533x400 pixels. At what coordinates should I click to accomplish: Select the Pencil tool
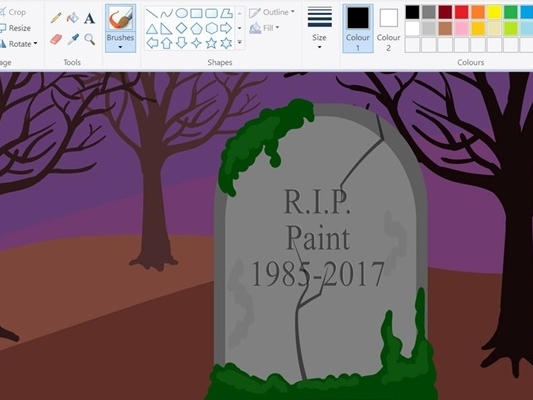[x=56, y=18]
